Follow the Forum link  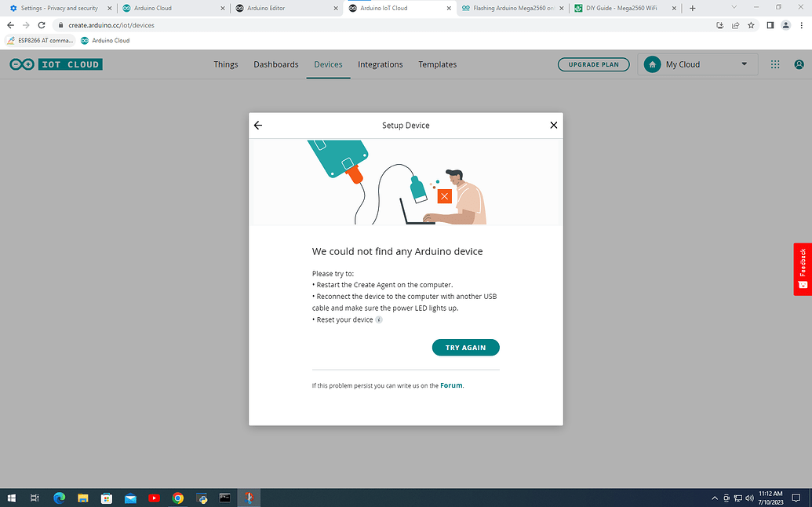451,385
